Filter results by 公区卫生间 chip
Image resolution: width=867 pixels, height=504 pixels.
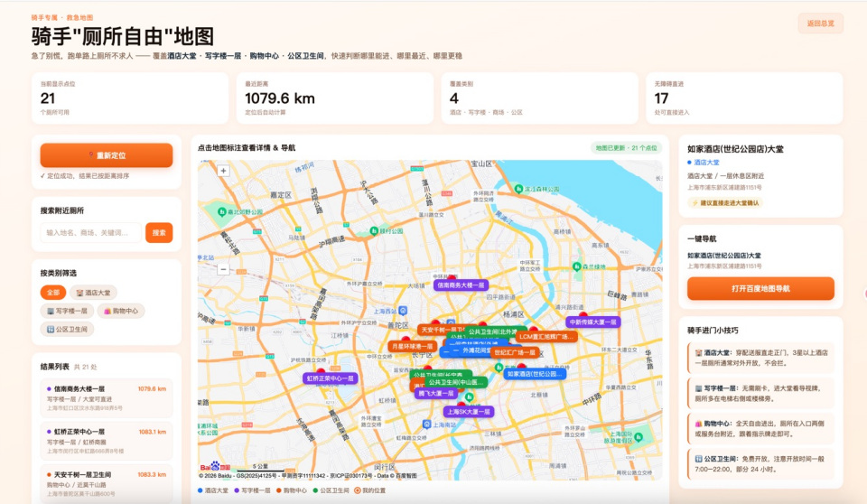pyautogui.click(x=67, y=329)
